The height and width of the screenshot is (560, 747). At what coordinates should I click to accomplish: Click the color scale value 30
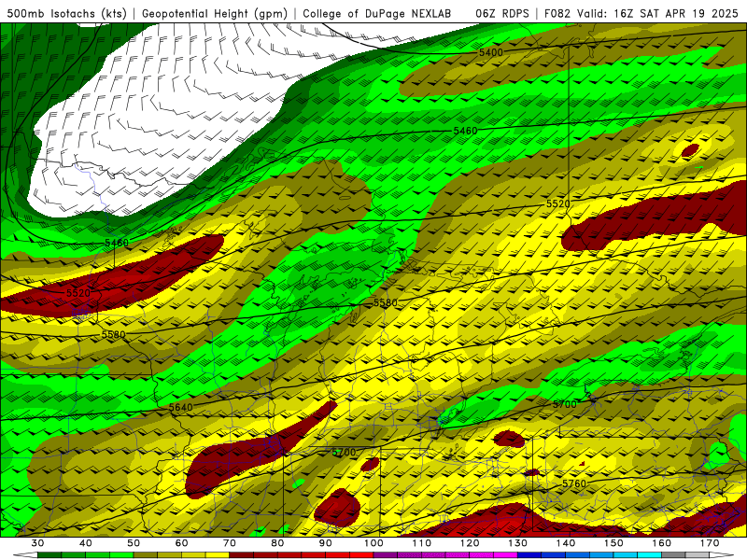(x=37, y=543)
